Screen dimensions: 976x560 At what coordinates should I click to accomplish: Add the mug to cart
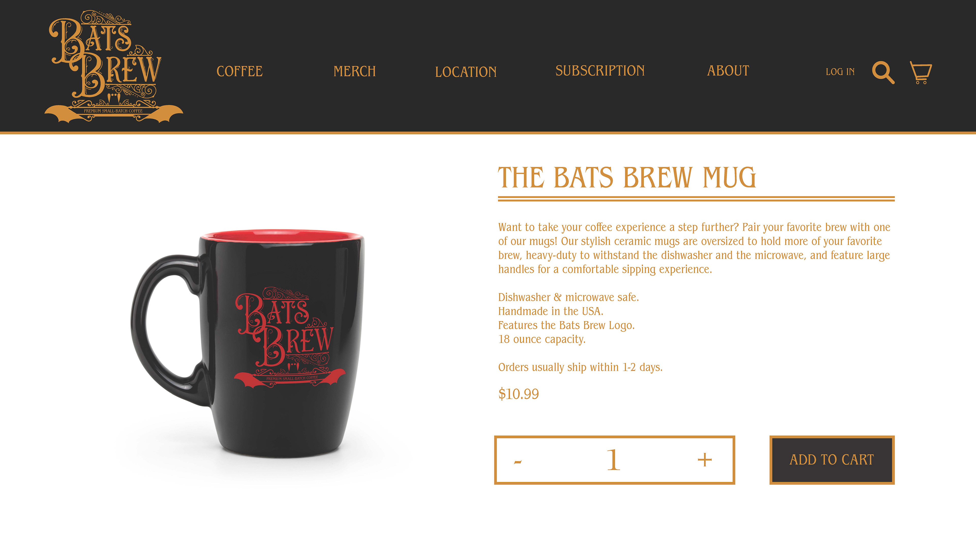coord(832,460)
